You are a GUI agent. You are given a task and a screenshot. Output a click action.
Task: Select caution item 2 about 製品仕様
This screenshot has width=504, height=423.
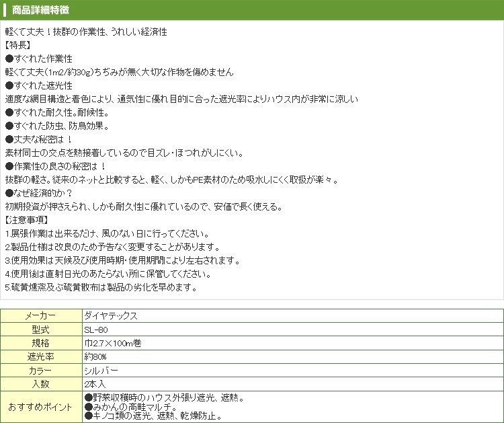pos(113,247)
